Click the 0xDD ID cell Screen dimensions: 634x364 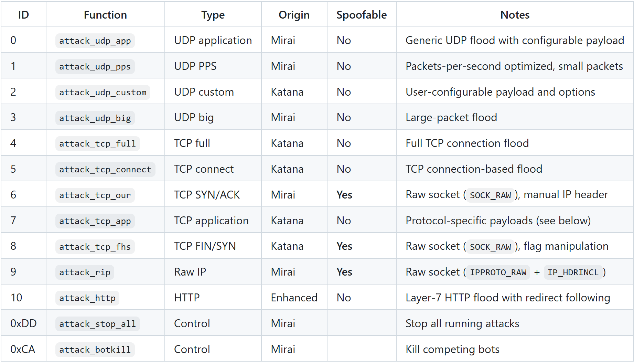coord(23,323)
